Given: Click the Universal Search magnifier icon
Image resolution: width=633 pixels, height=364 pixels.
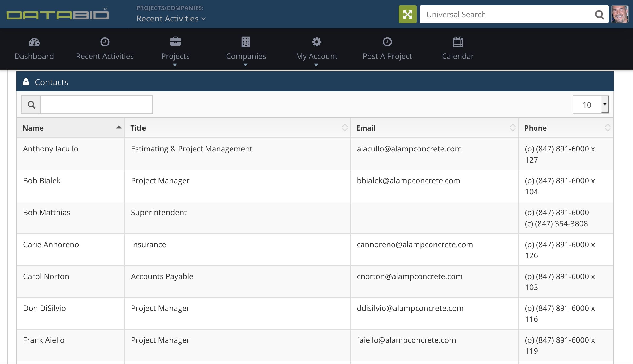Looking at the screenshot, I should 599,15.
